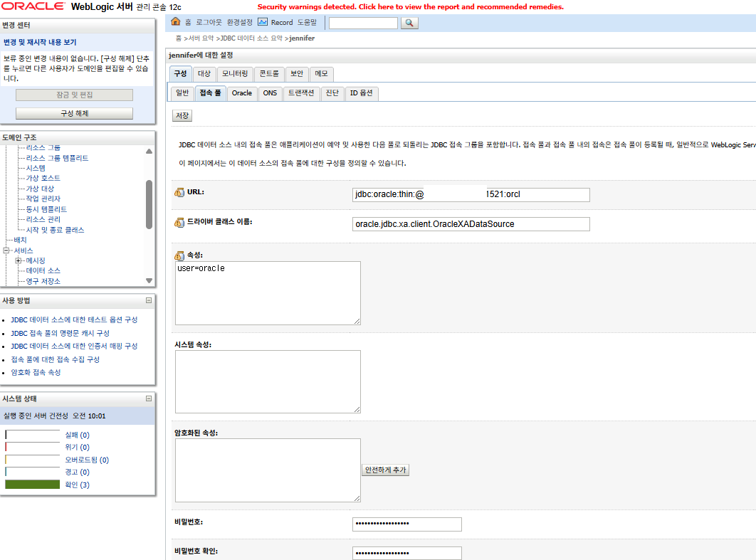The width and height of the screenshot is (756, 560).
Task: Minimize the 시스템 상태 panel
Action: tap(149, 398)
